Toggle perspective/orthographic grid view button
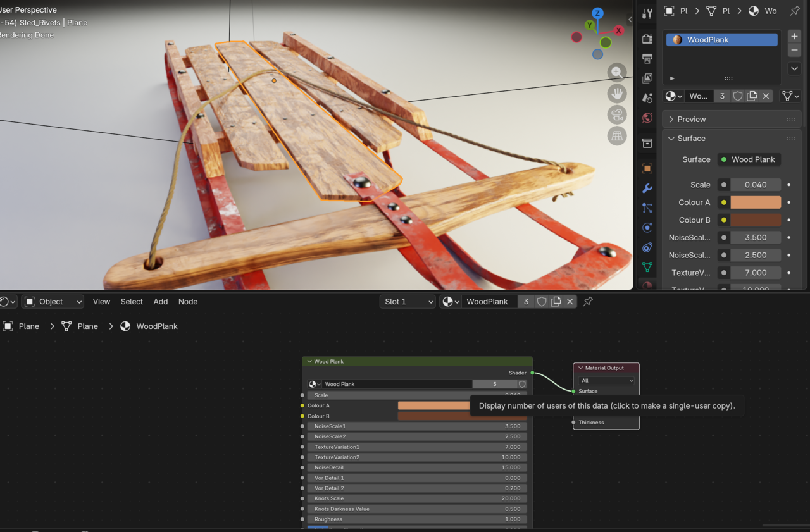The image size is (810, 532). 617,135
